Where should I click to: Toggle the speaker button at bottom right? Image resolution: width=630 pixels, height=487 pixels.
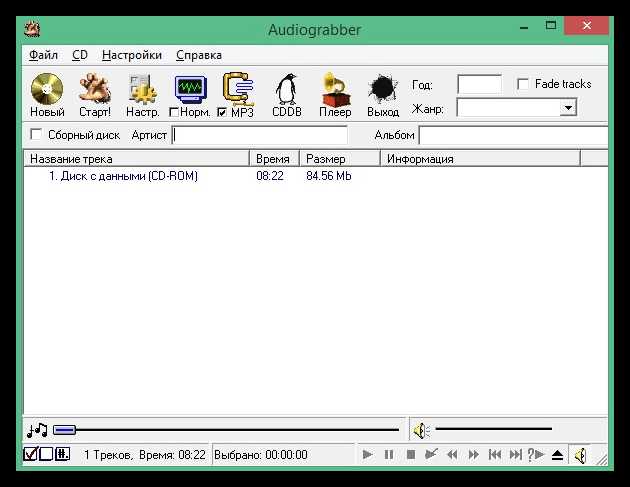(580, 455)
